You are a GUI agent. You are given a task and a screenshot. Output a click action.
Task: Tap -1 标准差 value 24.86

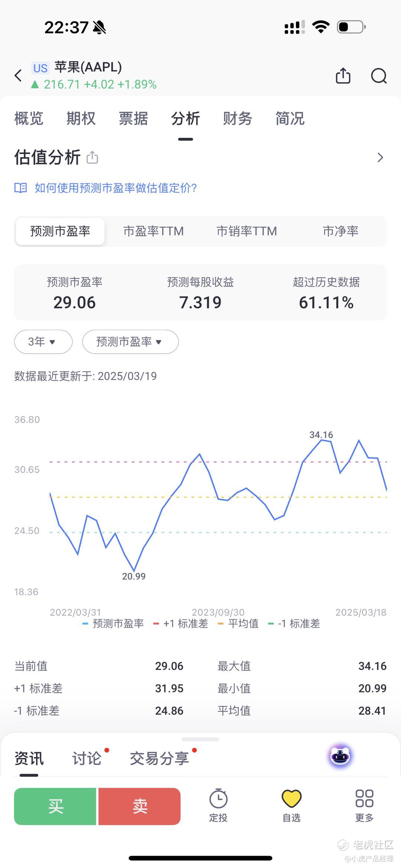click(169, 710)
